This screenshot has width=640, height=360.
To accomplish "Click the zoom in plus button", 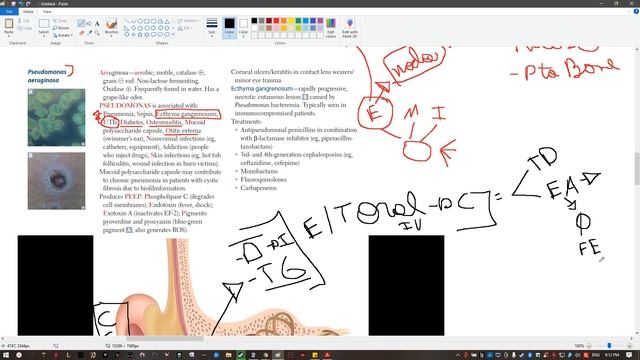I will click(x=629, y=346).
